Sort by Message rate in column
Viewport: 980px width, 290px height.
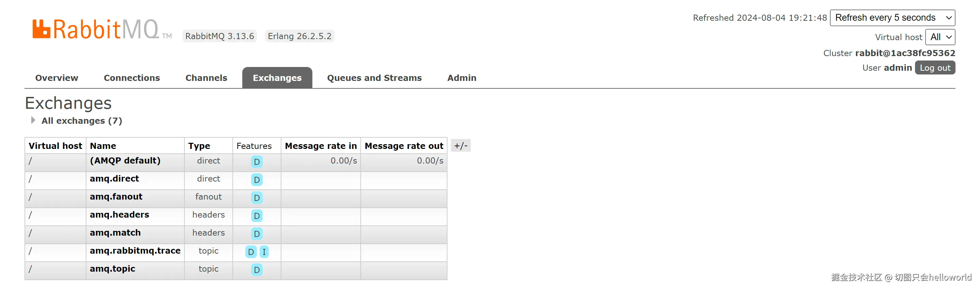tap(321, 146)
